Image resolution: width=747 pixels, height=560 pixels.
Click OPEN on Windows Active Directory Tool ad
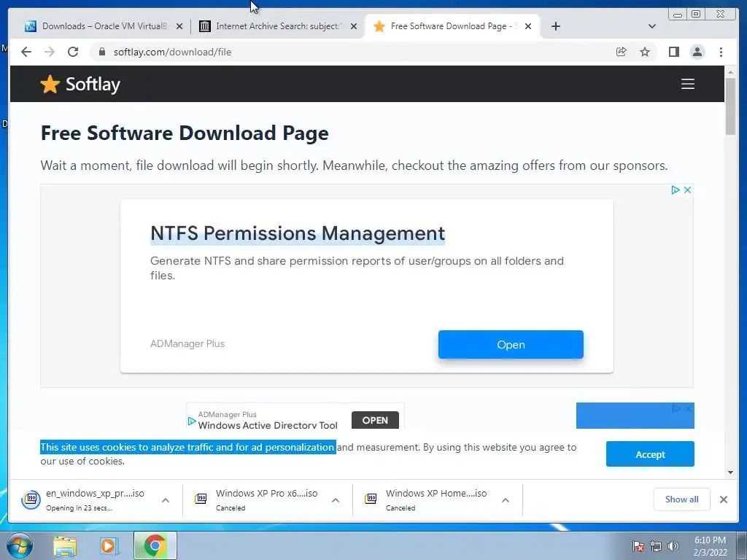[375, 420]
